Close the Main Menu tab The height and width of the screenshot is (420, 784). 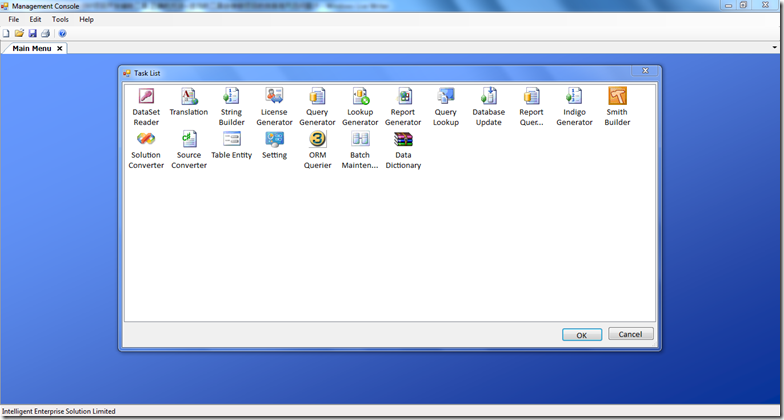[x=60, y=48]
